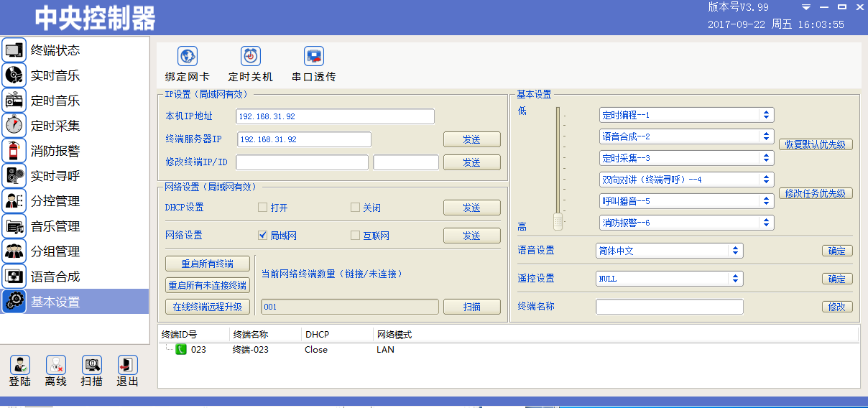Open the 定时采集 clock icon
This screenshot has height=408, width=868.
coord(14,126)
